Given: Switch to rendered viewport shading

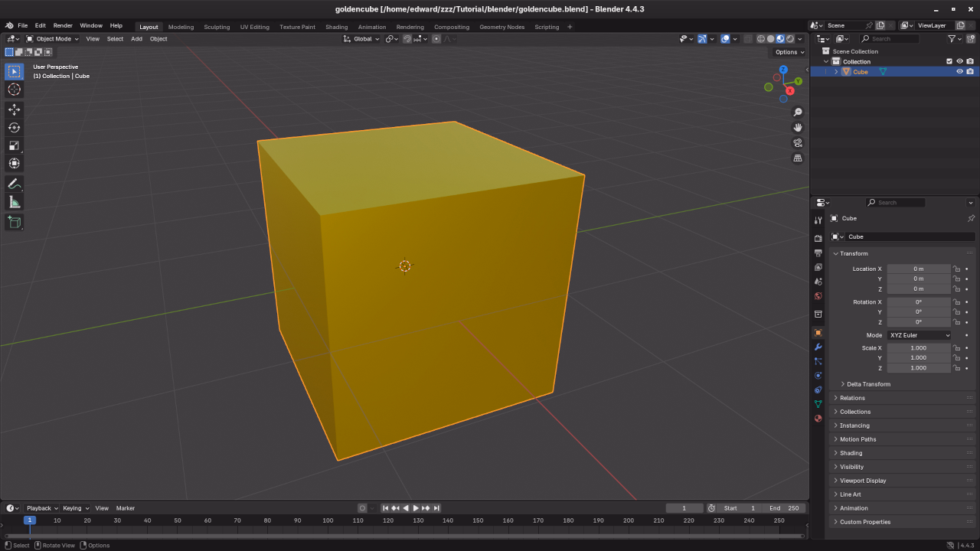Looking at the screenshot, I should pos(790,39).
